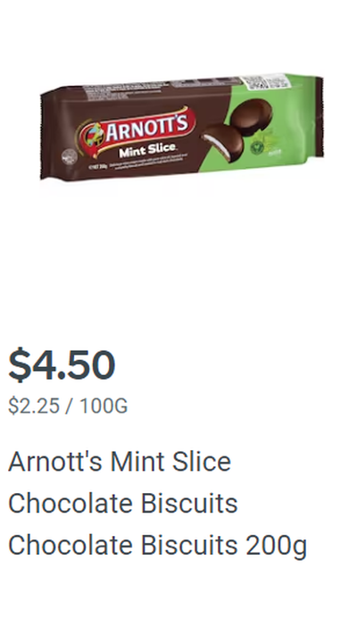Click the 'Mint Slice' text on the wrapper

pyautogui.click(x=148, y=150)
